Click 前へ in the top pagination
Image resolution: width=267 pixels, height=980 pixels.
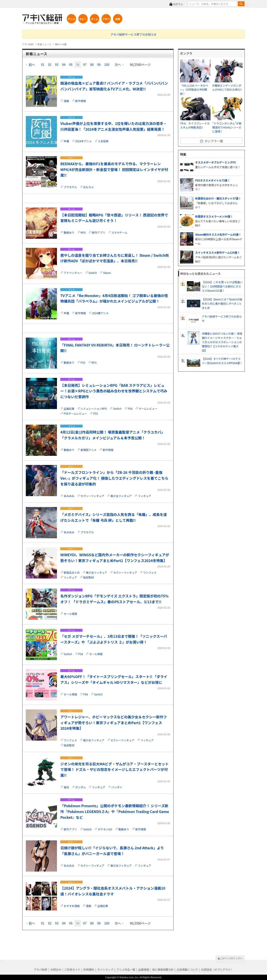[30, 65]
